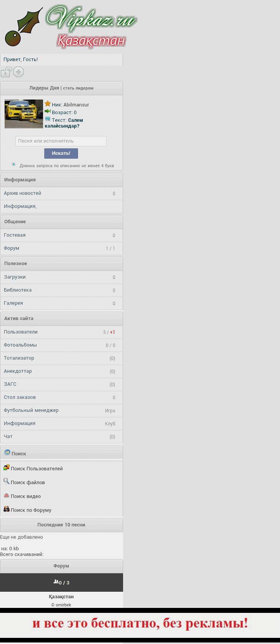
Task: Focus the song or artist search field
Action: [61, 141]
